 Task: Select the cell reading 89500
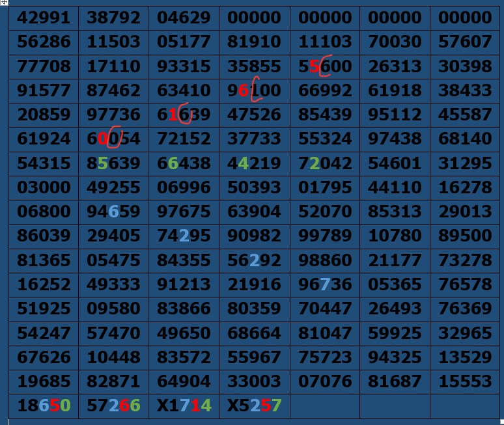(x=465, y=236)
